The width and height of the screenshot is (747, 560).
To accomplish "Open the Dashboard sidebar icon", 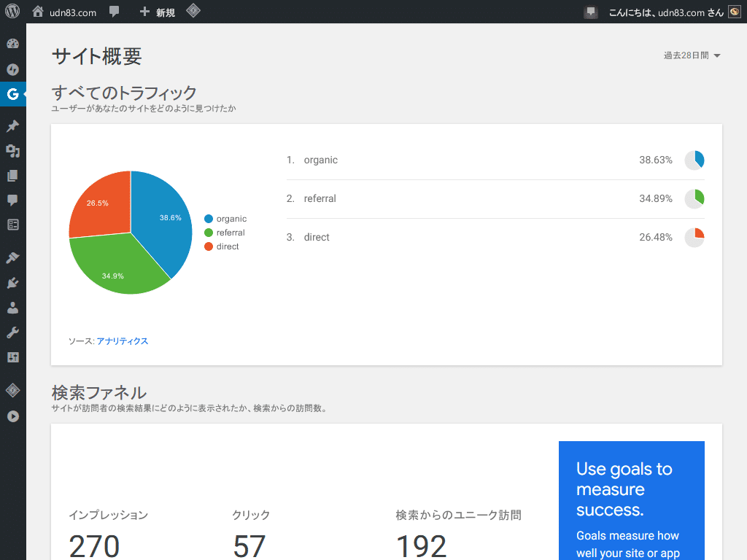I will (13, 44).
